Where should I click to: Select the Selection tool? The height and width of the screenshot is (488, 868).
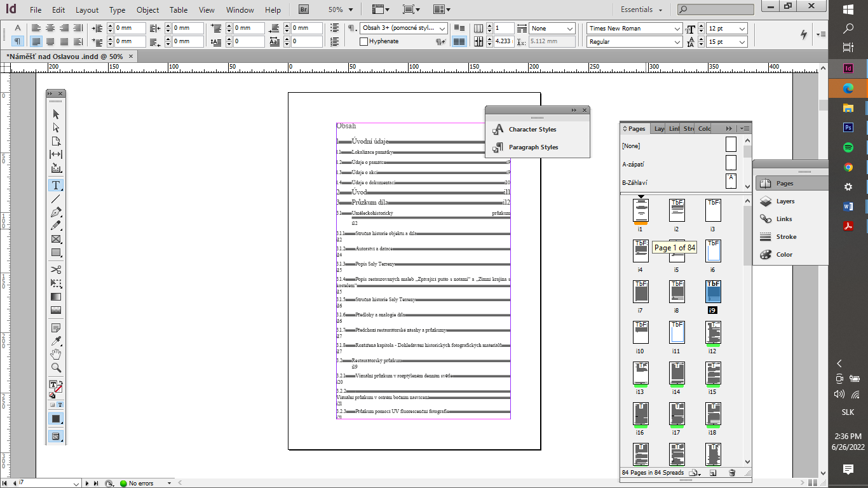click(x=55, y=114)
